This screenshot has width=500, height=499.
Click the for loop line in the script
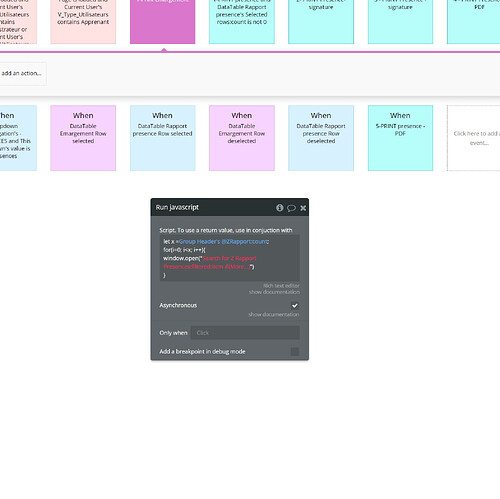coord(184,250)
